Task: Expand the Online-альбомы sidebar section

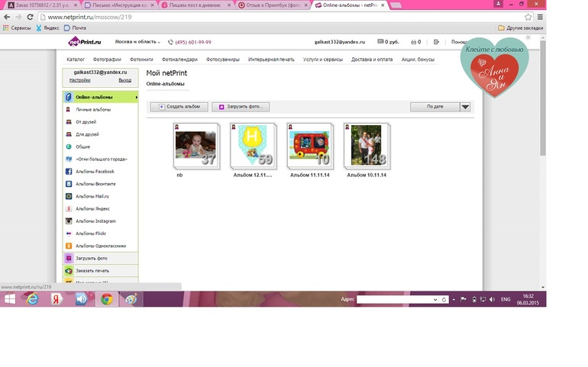Action: pos(100,97)
